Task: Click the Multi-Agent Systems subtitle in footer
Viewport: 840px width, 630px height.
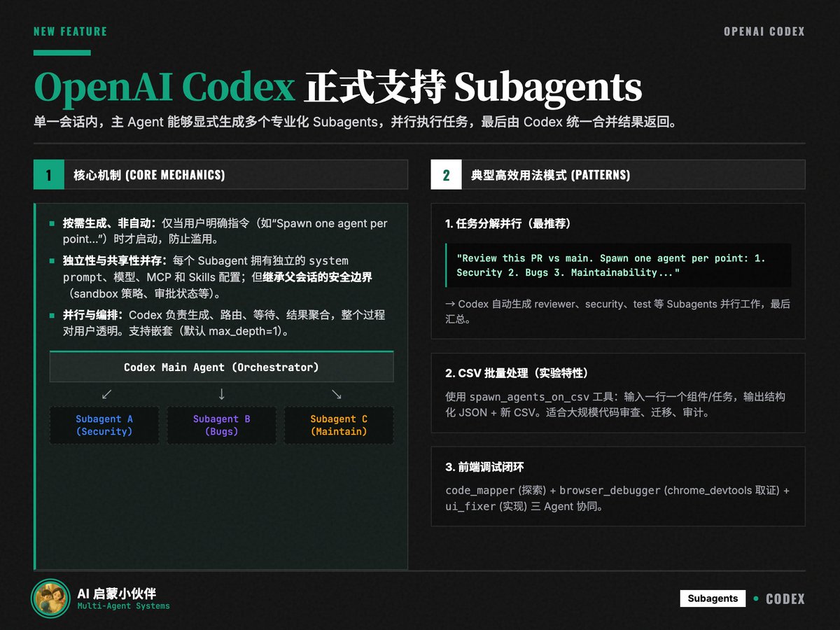Action: click(123, 606)
